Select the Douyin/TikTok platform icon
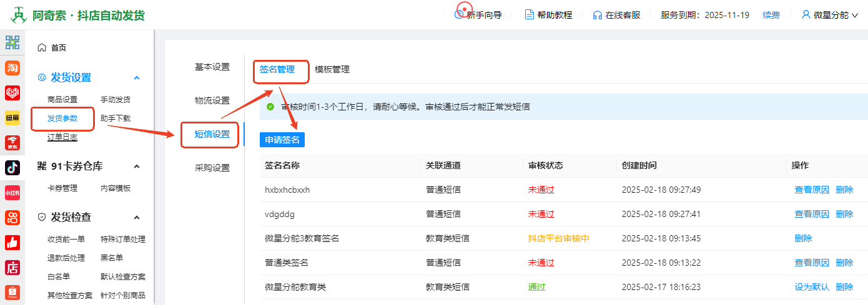868x305 pixels. [x=12, y=168]
